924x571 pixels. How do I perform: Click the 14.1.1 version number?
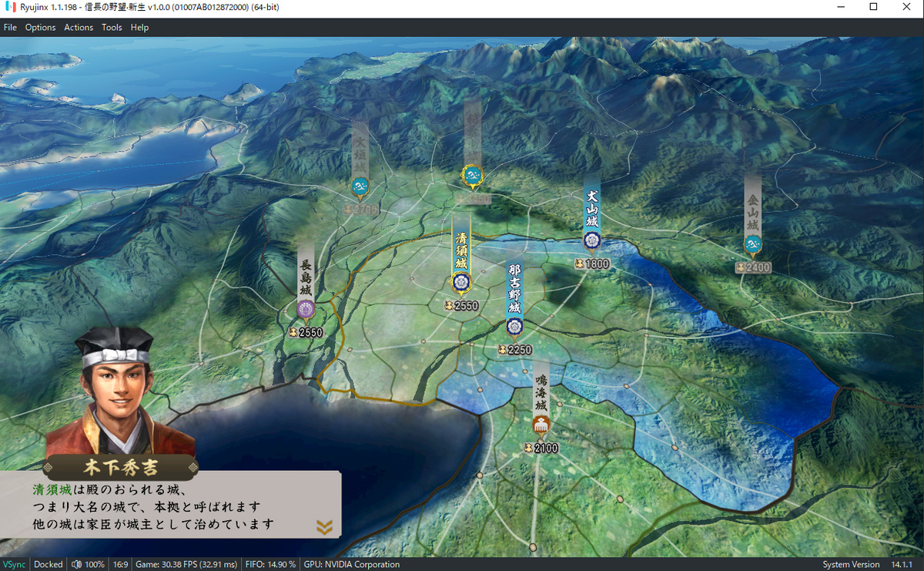[x=903, y=564]
